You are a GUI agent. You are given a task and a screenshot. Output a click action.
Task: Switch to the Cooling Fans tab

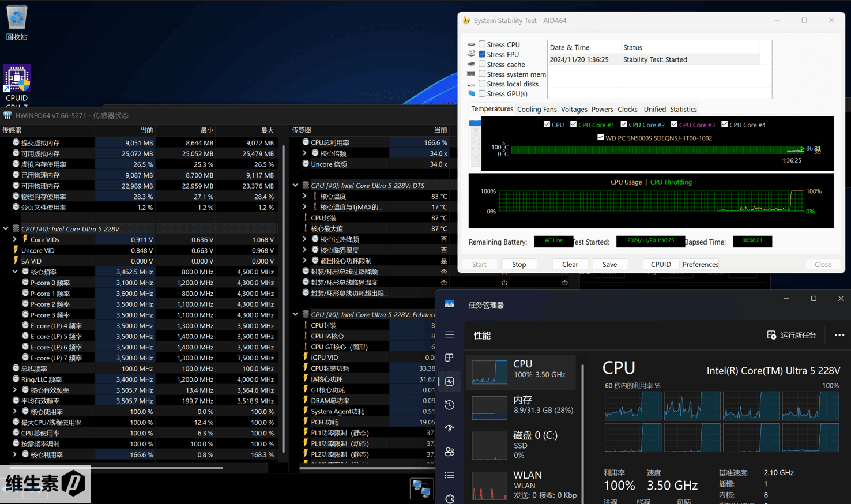coord(536,109)
